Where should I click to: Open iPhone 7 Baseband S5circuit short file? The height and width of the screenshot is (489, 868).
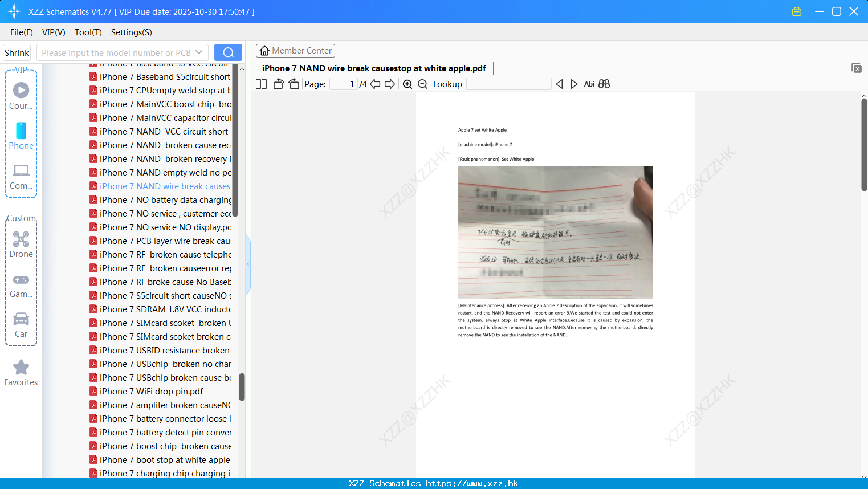[161, 77]
